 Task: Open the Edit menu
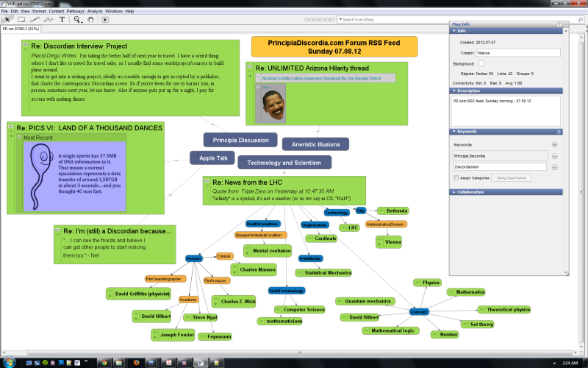pos(14,11)
